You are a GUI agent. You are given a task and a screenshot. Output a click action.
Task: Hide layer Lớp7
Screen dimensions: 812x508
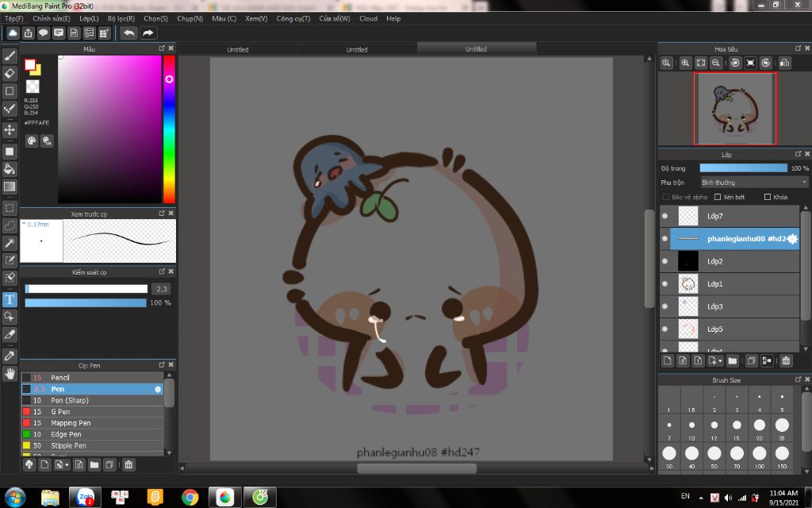click(x=665, y=216)
